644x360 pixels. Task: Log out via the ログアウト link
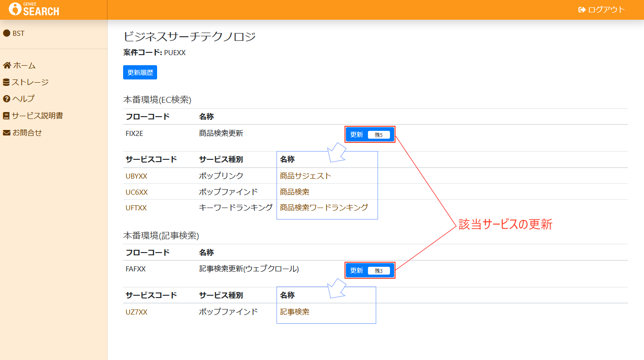[x=602, y=10]
